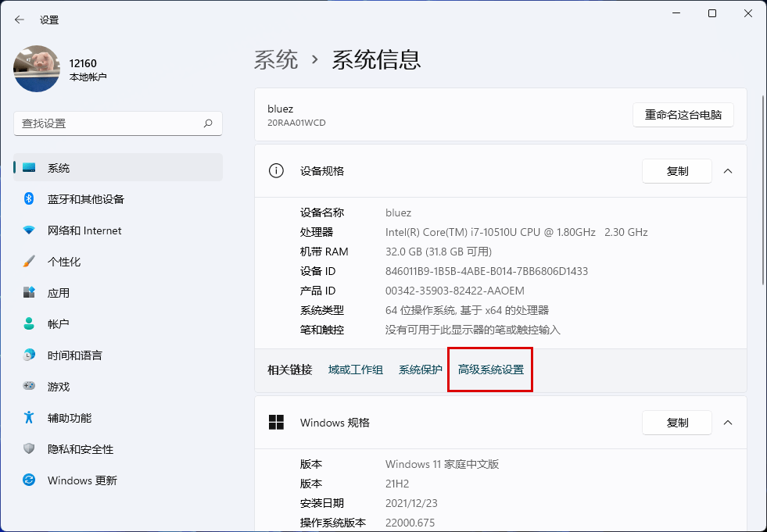Collapse the Windows 规格 section chevron
Screen dimensions: 767x532
pyautogui.click(x=728, y=423)
